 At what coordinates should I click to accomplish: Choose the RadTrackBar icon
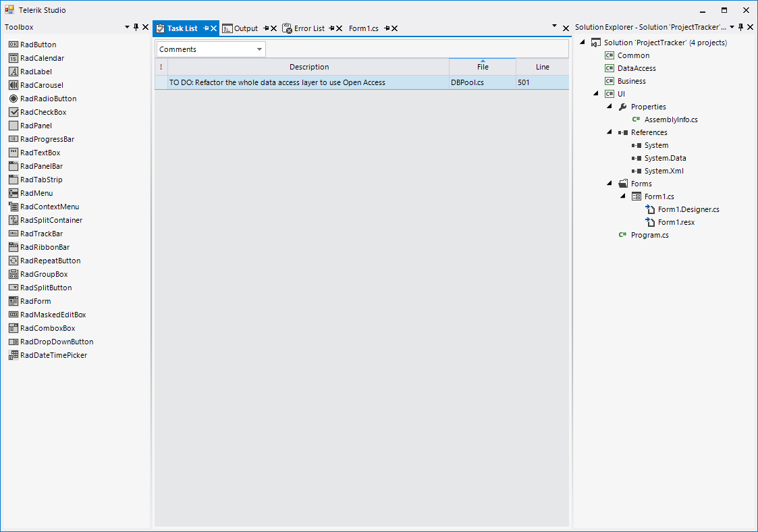pyautogui.click(x=13, y=234)
